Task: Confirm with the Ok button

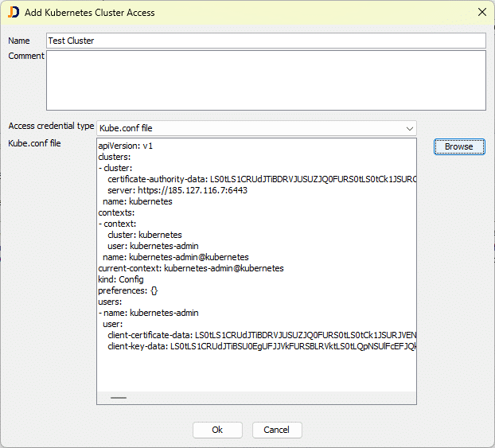Action: 217,430
